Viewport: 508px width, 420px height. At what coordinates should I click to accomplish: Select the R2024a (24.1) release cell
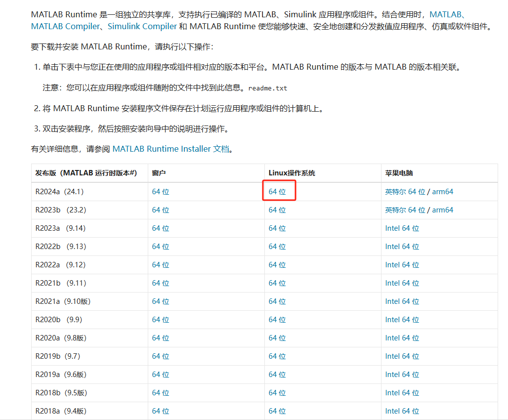(x=90, y=192)
